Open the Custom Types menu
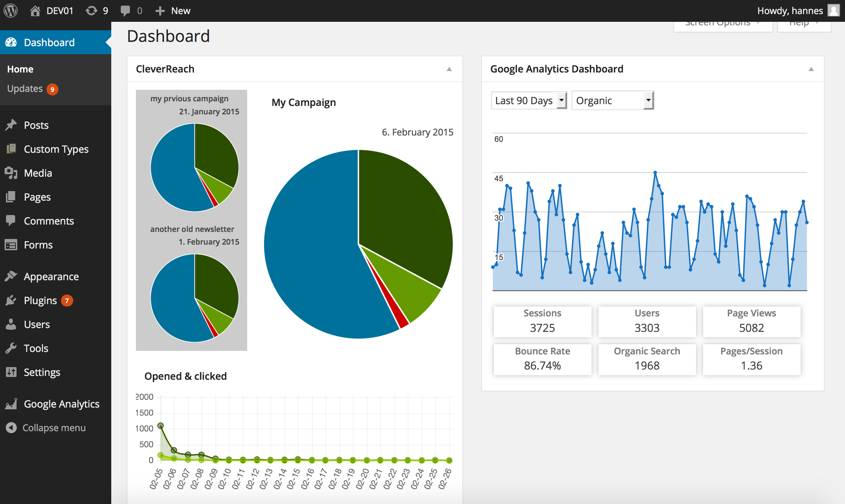Screen dimensions: 845x504 [x=56, y=149]
